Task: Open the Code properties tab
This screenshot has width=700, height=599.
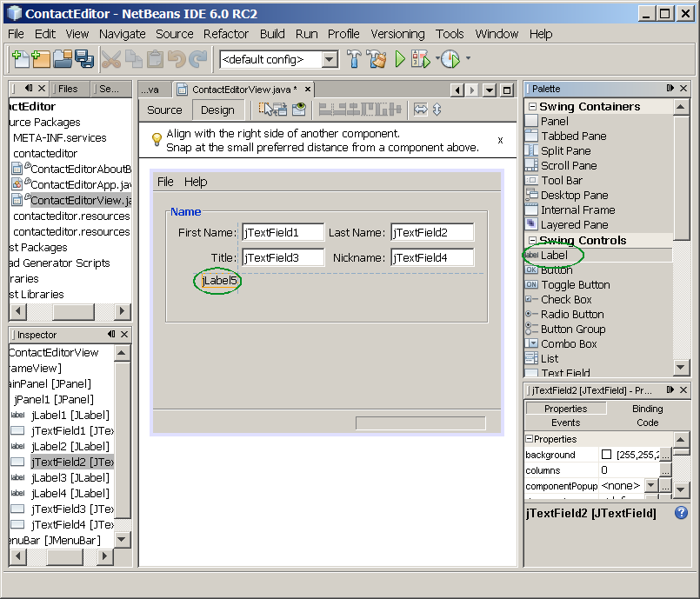Action: [x=647, y=423]
